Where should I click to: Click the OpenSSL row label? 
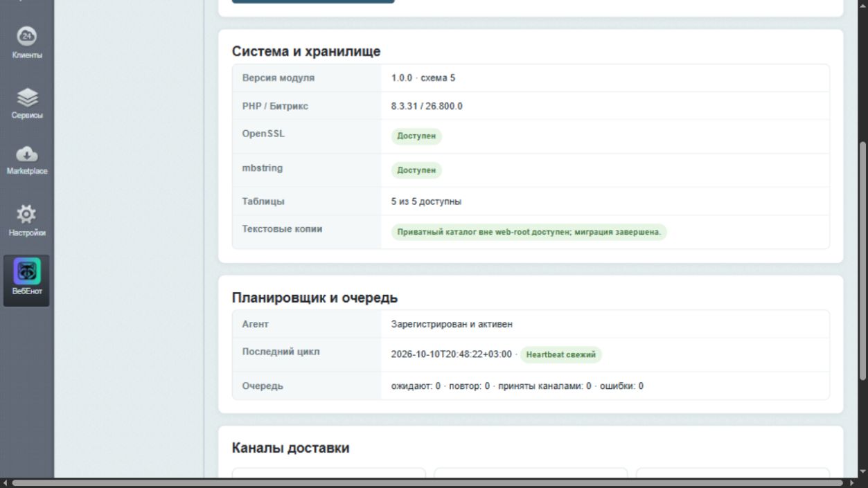coord(263,134)
